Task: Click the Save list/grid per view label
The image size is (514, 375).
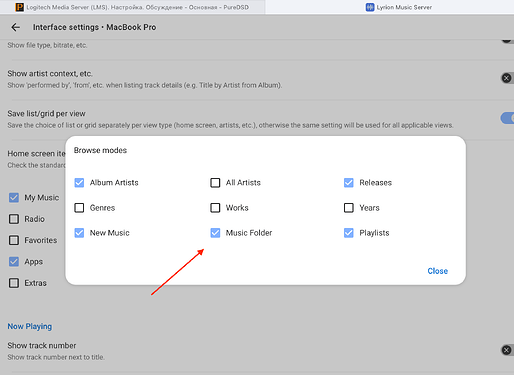Action: (x=46, y=114)
